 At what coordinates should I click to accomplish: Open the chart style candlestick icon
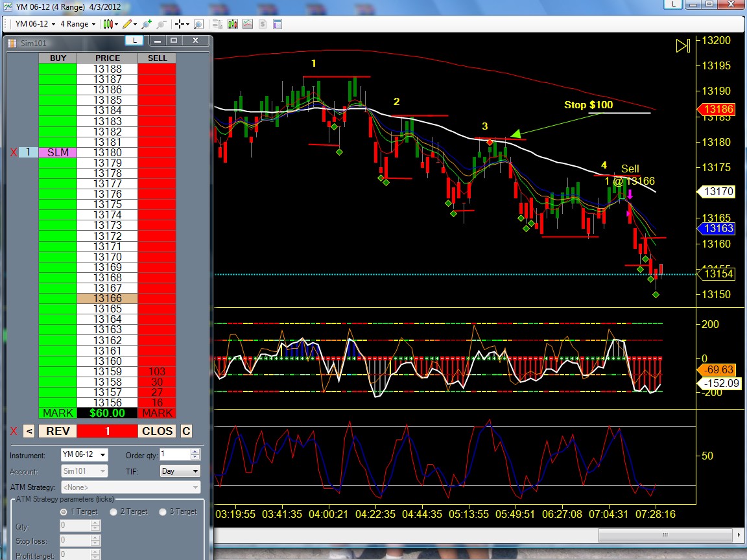108,24
